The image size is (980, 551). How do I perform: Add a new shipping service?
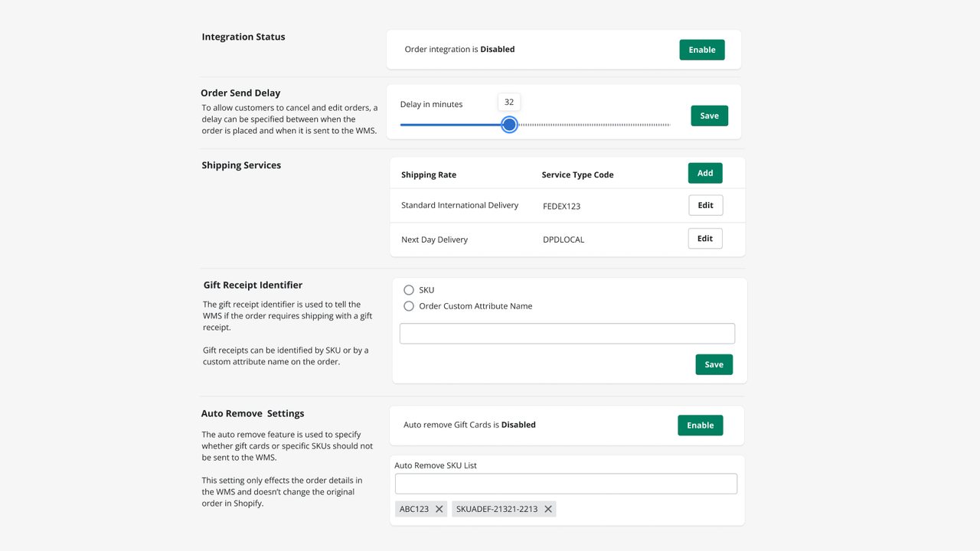(x=704, y=172)
